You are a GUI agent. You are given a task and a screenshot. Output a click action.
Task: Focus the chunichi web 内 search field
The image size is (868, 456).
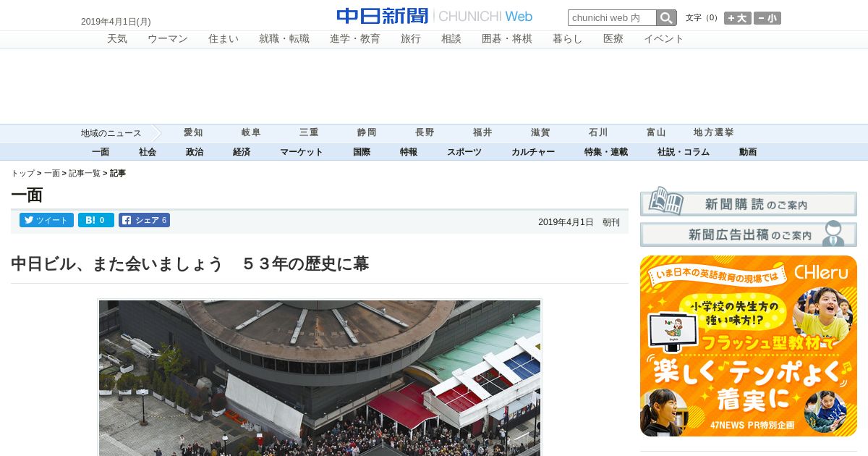[x=612, y=17]
